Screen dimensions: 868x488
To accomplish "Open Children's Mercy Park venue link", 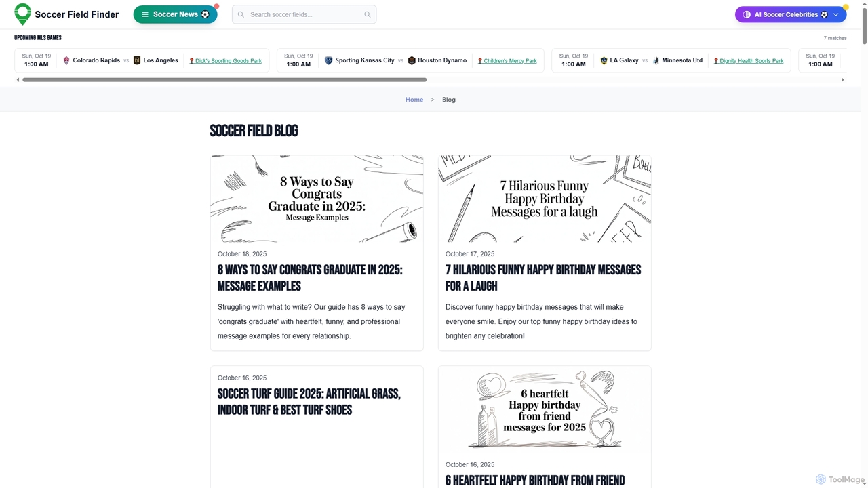I will point(507,61).
